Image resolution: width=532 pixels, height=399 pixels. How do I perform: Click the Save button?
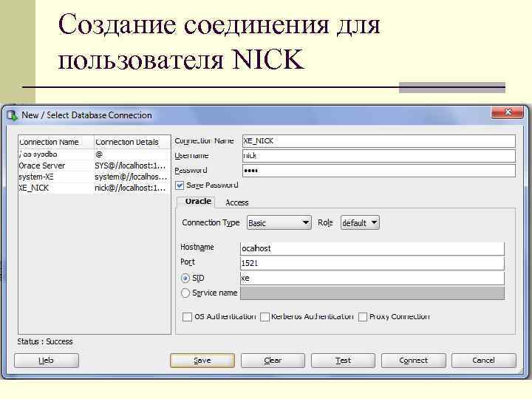click(202, 361)
